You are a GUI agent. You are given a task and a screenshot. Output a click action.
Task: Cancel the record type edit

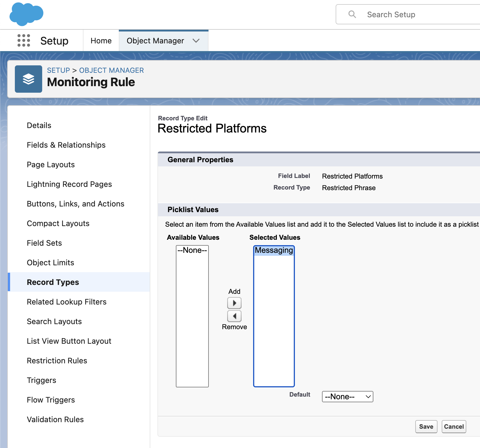point(454,427)
